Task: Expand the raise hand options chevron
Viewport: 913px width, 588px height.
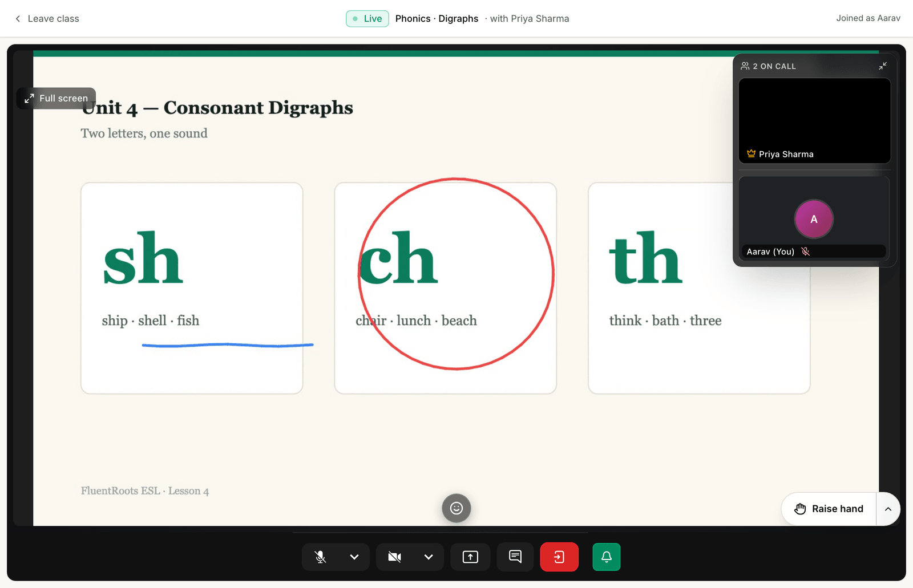Action: [x=888, y=509]
